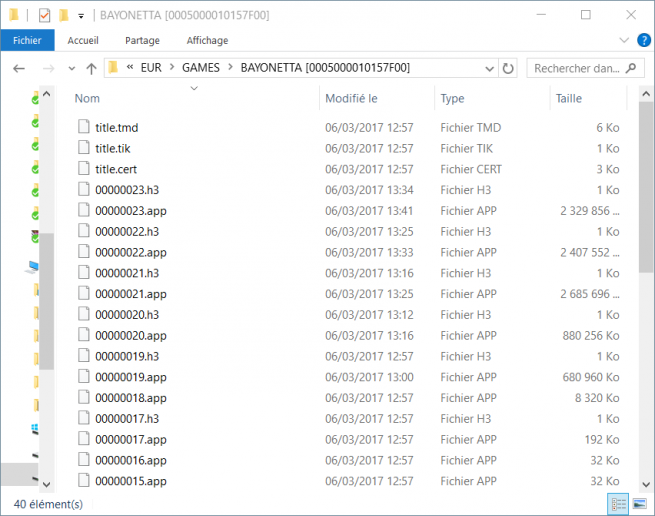The image size is (655, 516).
Task: Click file list scrollbar up arrow
Action: 646,94
